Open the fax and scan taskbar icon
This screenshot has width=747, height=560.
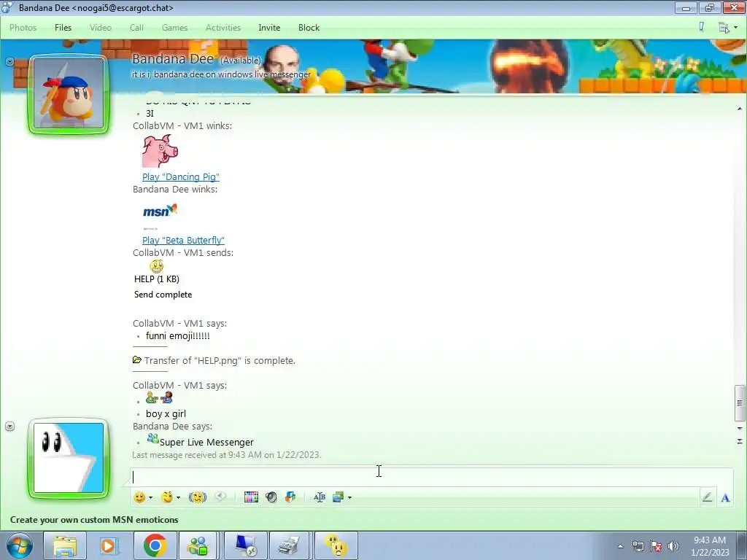[x=290, y=545]
